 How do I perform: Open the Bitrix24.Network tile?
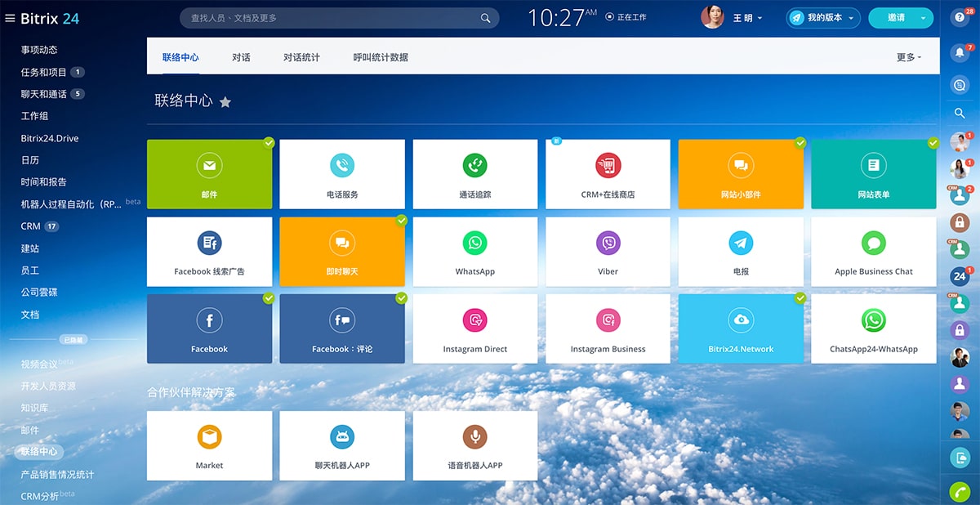point(742,328)
